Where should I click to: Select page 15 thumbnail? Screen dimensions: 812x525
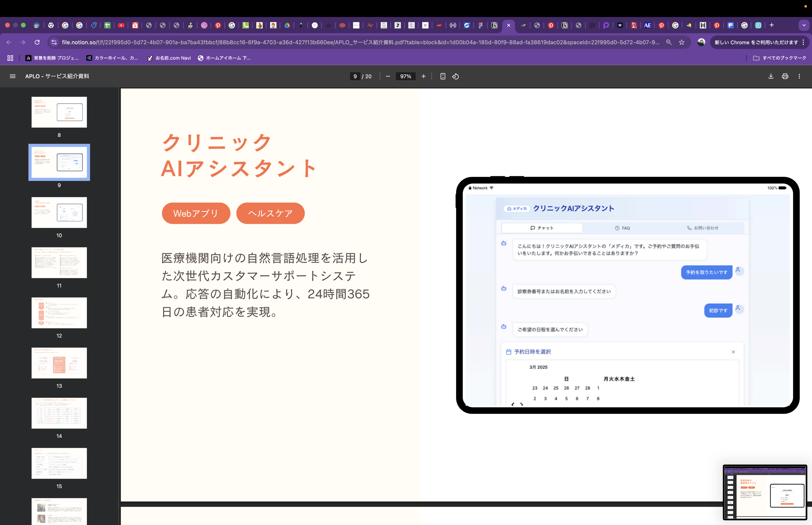(x=59, y=463)
